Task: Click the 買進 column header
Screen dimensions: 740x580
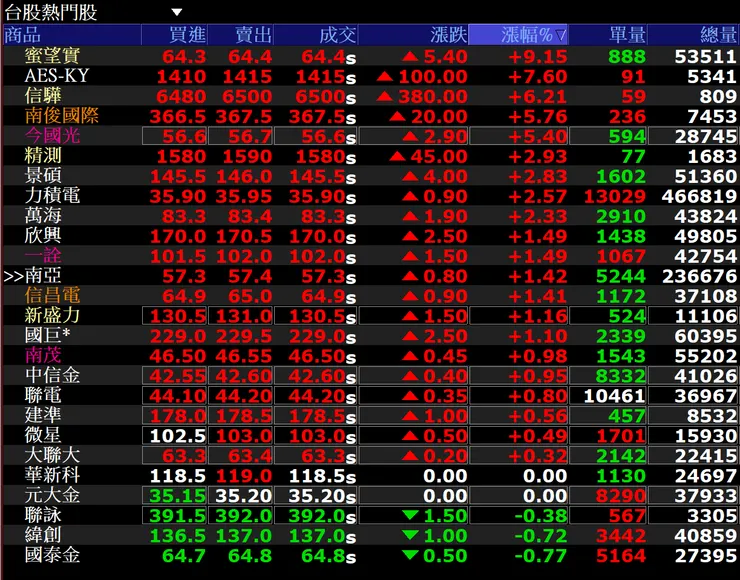Action: 175,34
